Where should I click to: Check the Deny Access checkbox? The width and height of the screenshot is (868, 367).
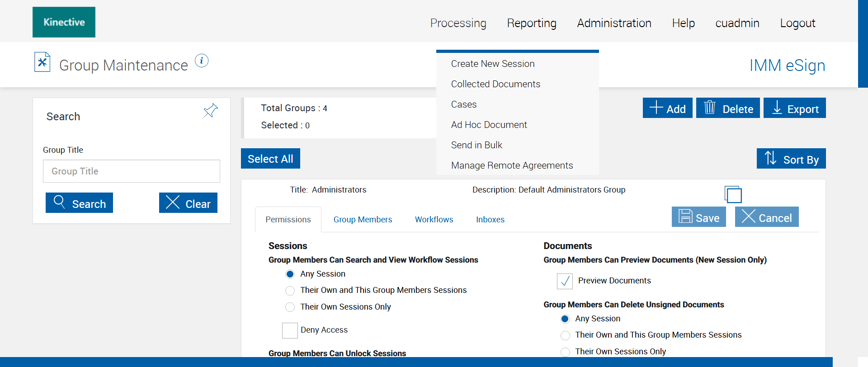point(290,330)
